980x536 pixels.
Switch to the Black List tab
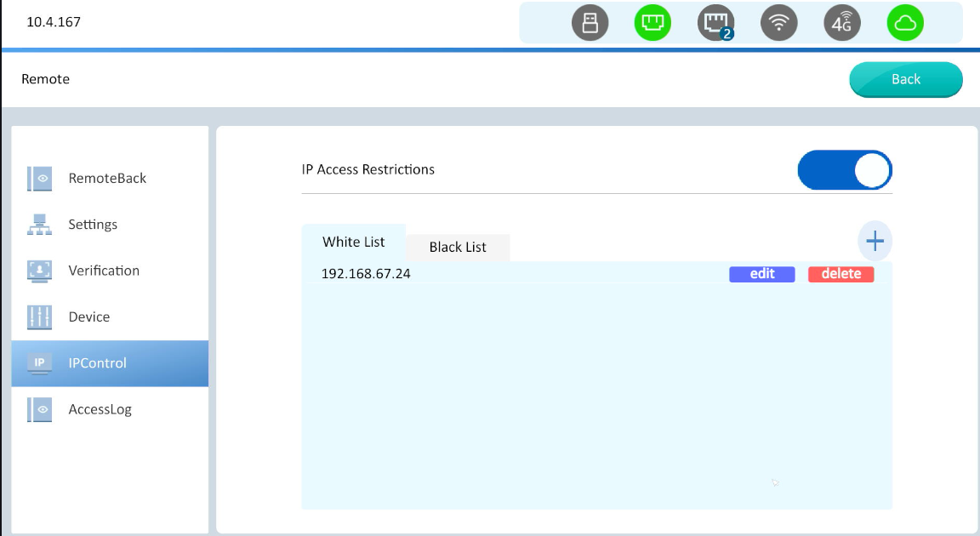458,248
